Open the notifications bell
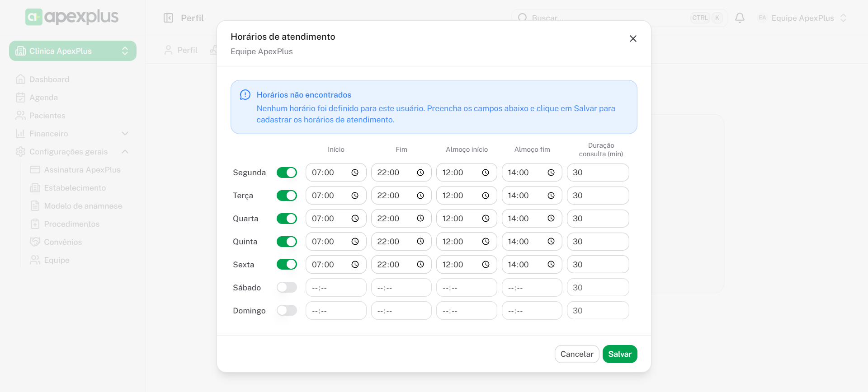This screenshot has width=868, height=392. pyautogui.click(x=740, y=18)
